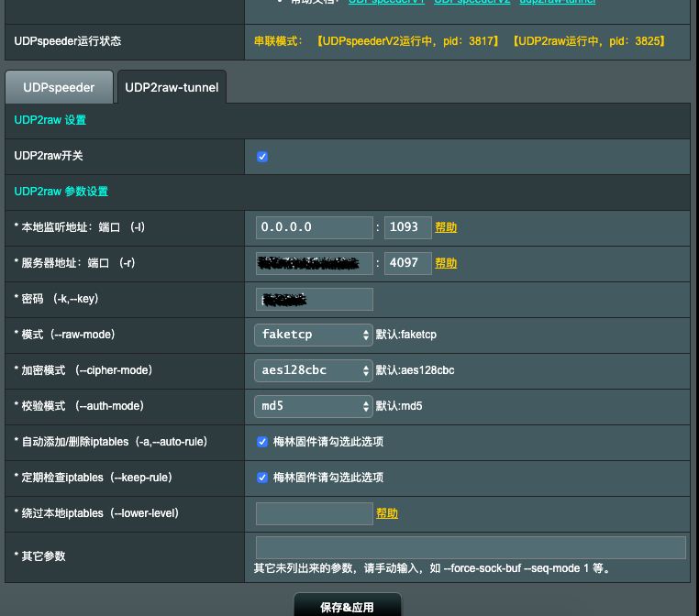Click the UDP2raw开关 row label

[x=49, y=156]
